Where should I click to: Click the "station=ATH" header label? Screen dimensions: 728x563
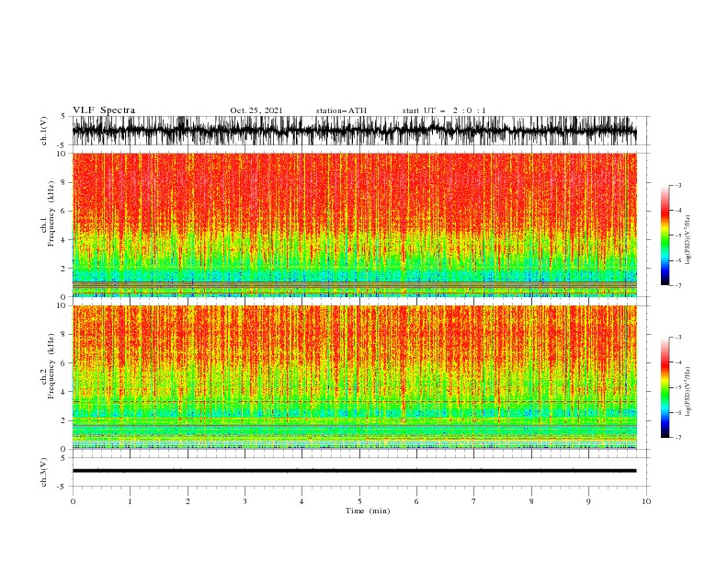coord(341,110)
